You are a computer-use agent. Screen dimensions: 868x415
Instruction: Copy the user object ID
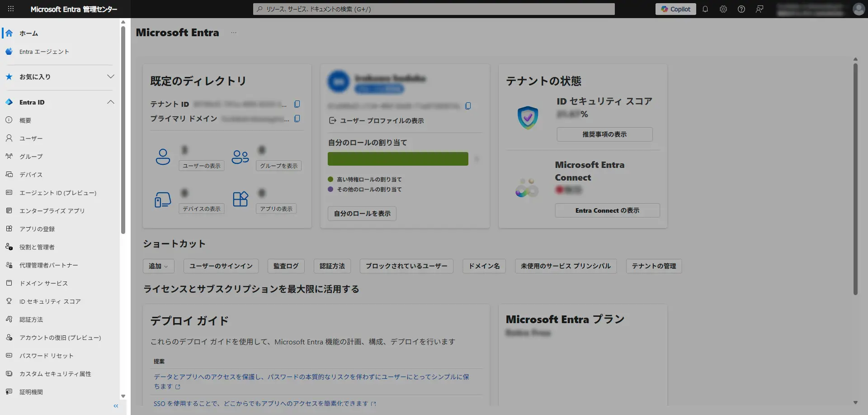468,106
